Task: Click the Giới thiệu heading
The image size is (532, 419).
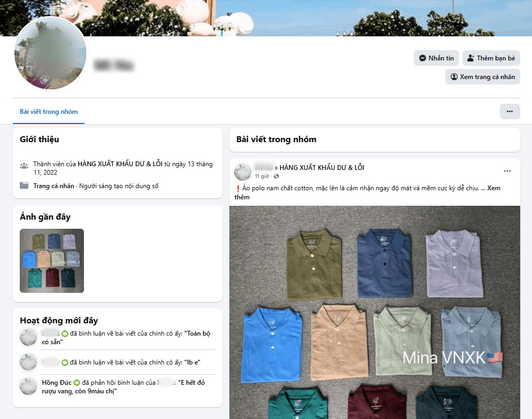Action: [x=40, y=139]
